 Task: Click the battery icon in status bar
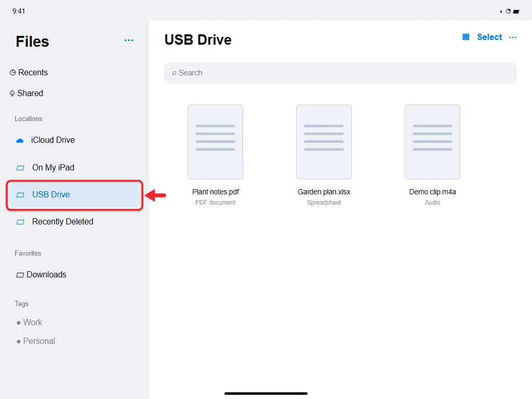tap(516, 11)
